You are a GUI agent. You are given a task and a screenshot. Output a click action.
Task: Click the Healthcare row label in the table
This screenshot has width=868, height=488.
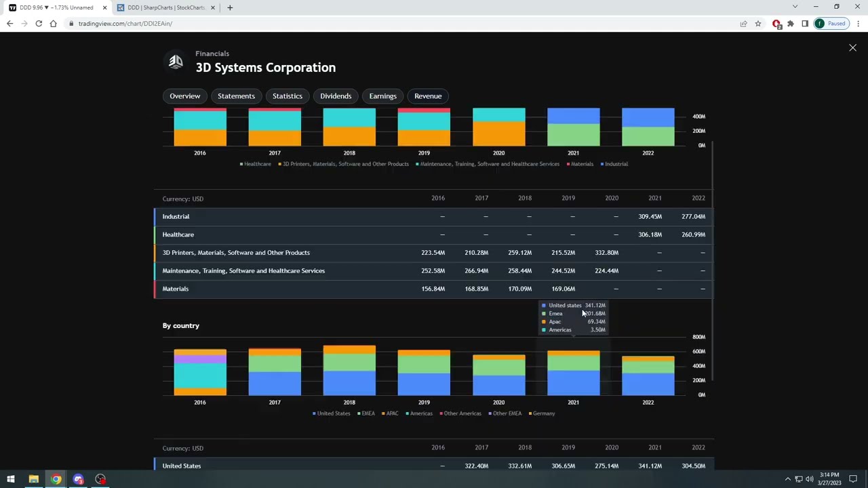point(178,235)
